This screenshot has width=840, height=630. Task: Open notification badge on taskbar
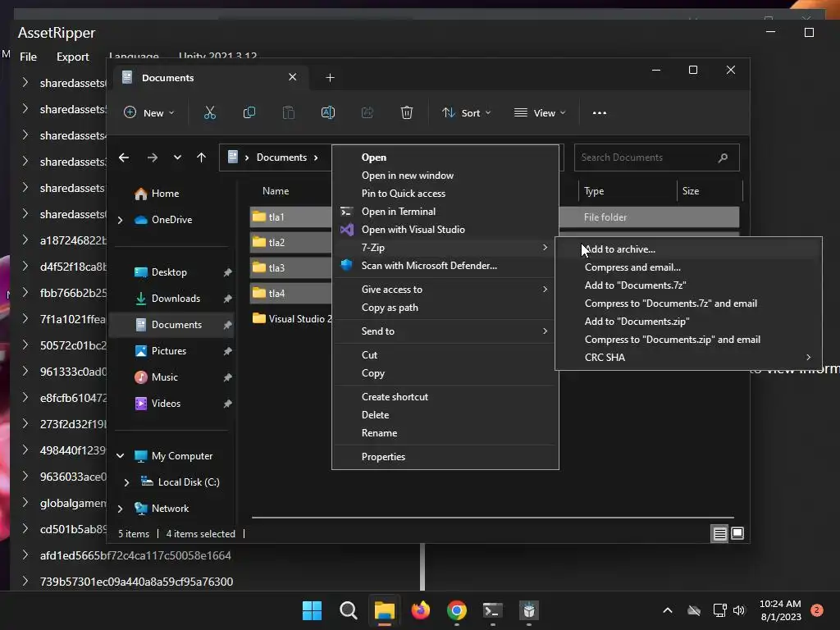click(817, 610)
